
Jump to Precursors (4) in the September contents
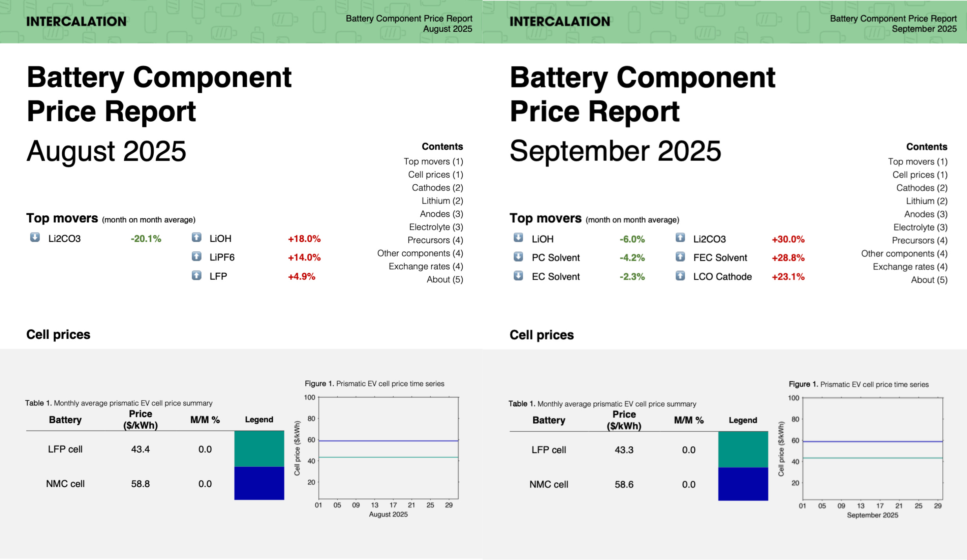tap(919, 240)
